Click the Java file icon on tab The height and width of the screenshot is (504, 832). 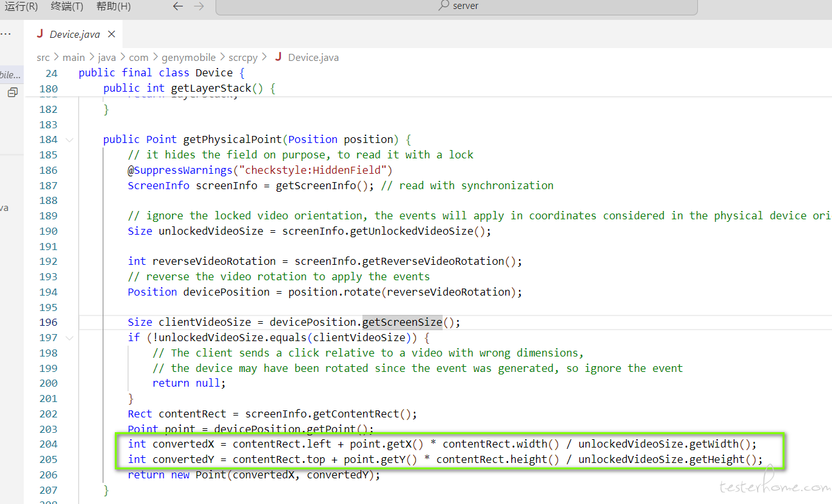40,35
